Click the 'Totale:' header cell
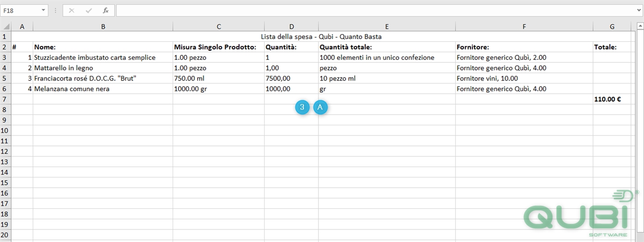The height and width of the screenshot is (242, 644). click(612, 47)
